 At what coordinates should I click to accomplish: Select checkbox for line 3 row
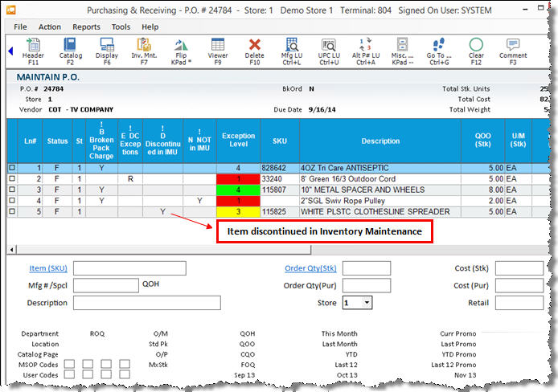11,190
